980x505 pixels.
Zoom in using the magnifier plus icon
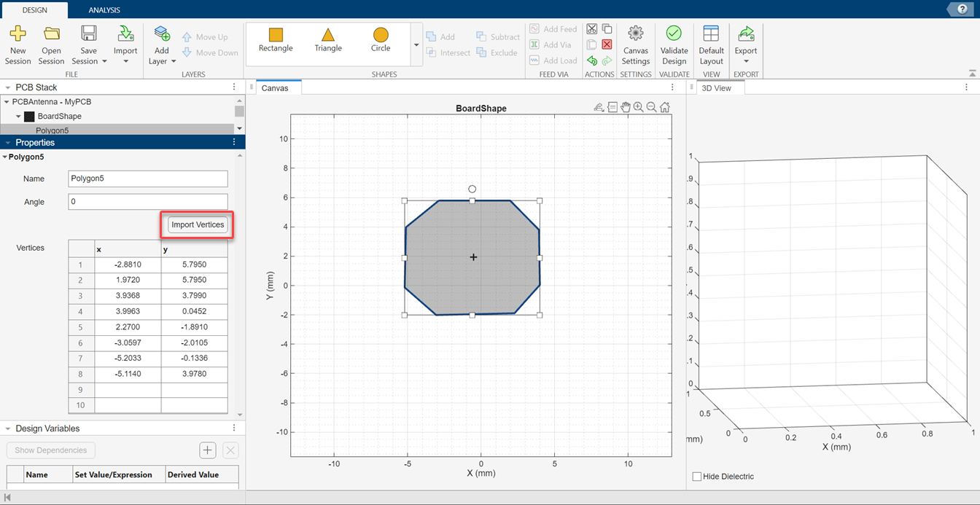pos(638,106)
